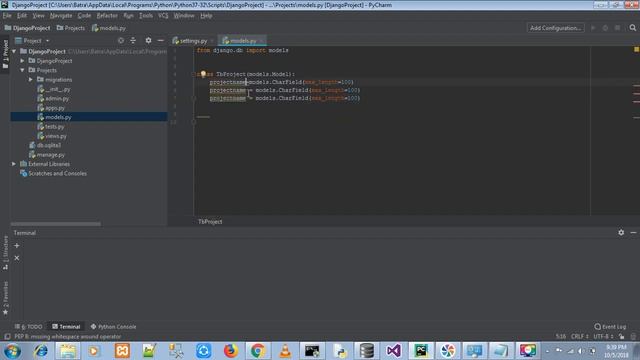Toggle the Favorites side tool window stripe
The width and height of the screenshot is (640, 360).
[5, 298]
